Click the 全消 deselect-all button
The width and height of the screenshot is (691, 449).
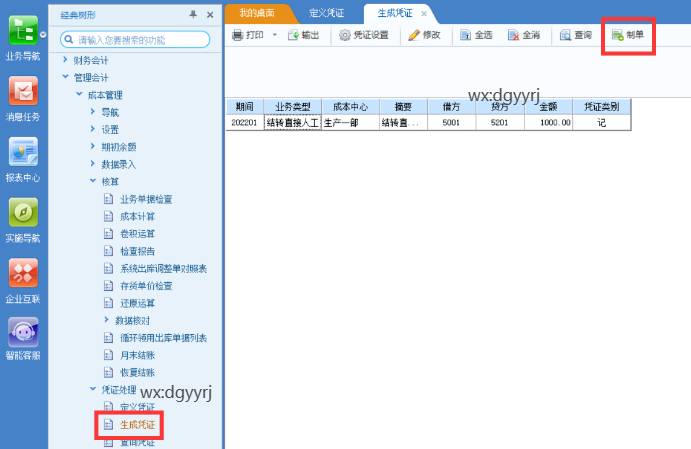point(523,35)
